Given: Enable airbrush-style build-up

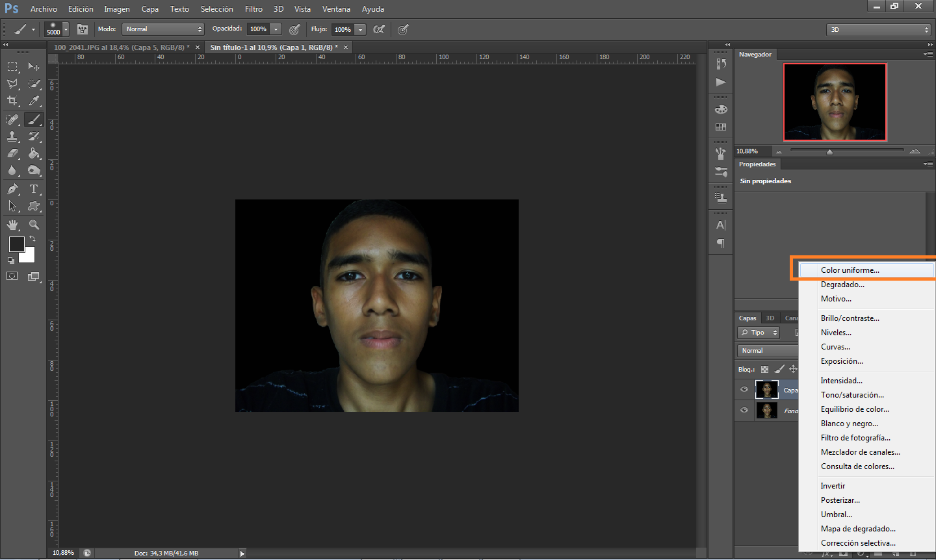Looking at the screenshot, I should point(379,29).
